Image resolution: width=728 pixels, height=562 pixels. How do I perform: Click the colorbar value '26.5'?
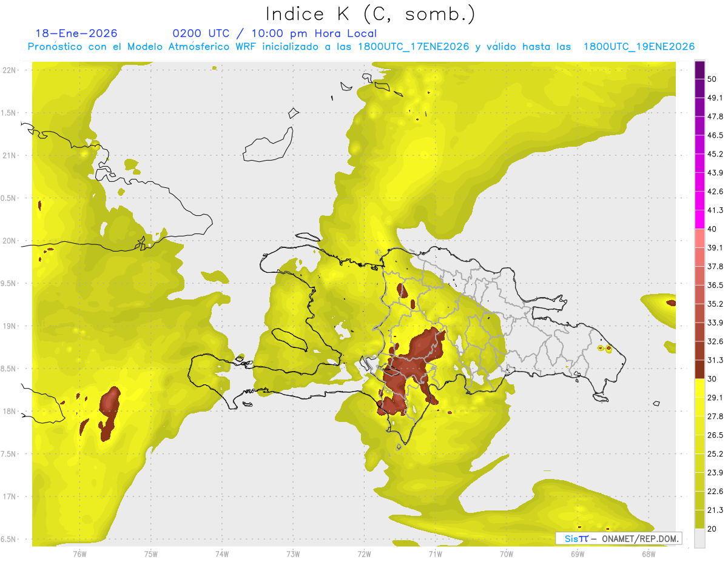tap(715, 435)
